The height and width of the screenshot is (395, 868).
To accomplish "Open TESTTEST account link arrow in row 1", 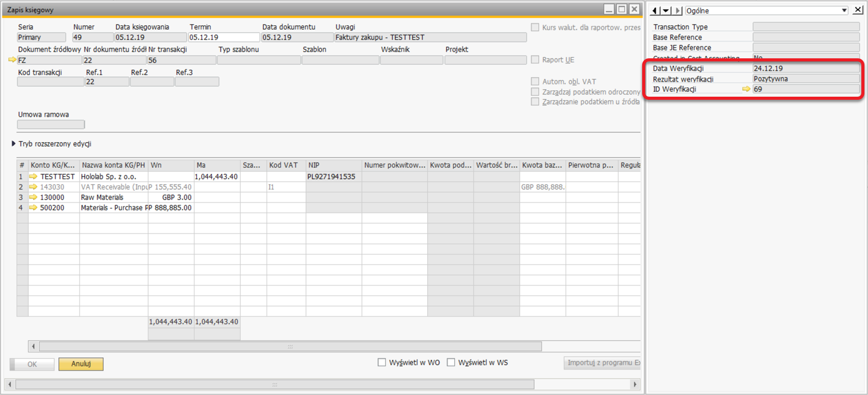I will click(x=34, y=177).
